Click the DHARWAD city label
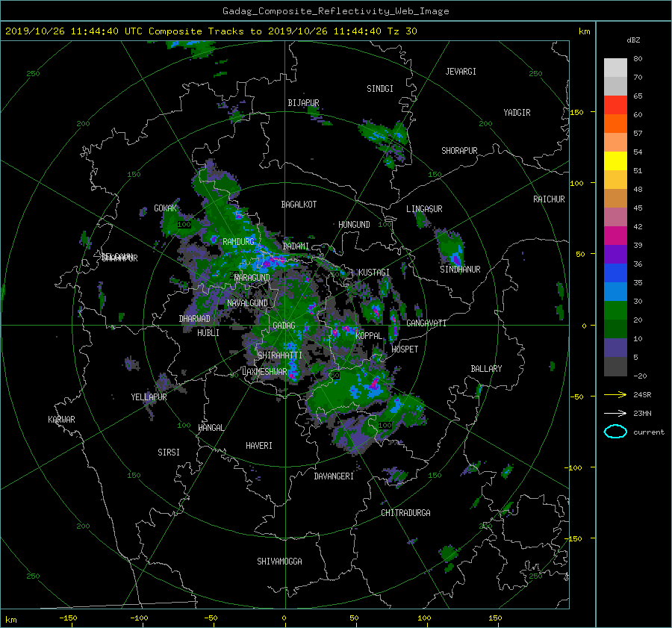 (x=194, y=319)
